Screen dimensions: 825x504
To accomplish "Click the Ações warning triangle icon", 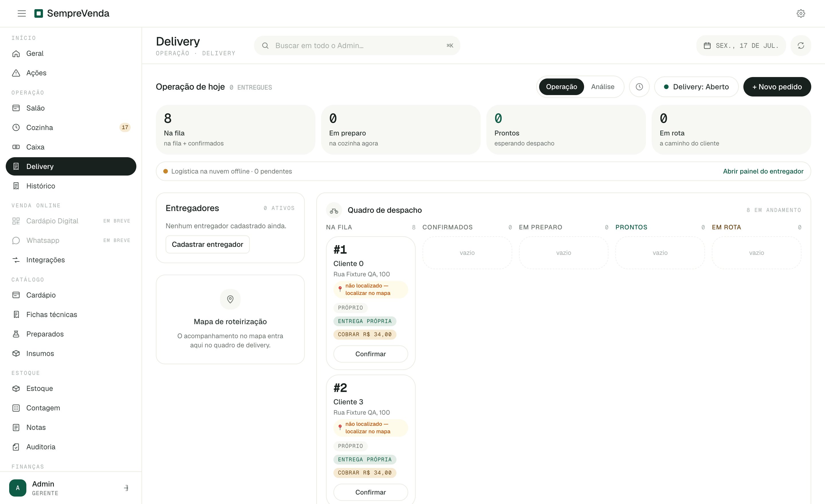I will click(x=16, y=73).
